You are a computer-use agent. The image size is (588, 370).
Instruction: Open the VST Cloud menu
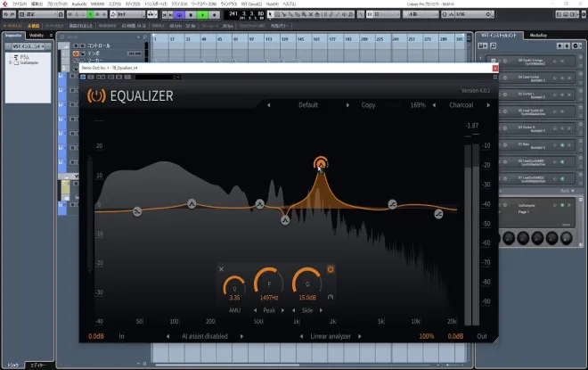[x=251, y=4]
